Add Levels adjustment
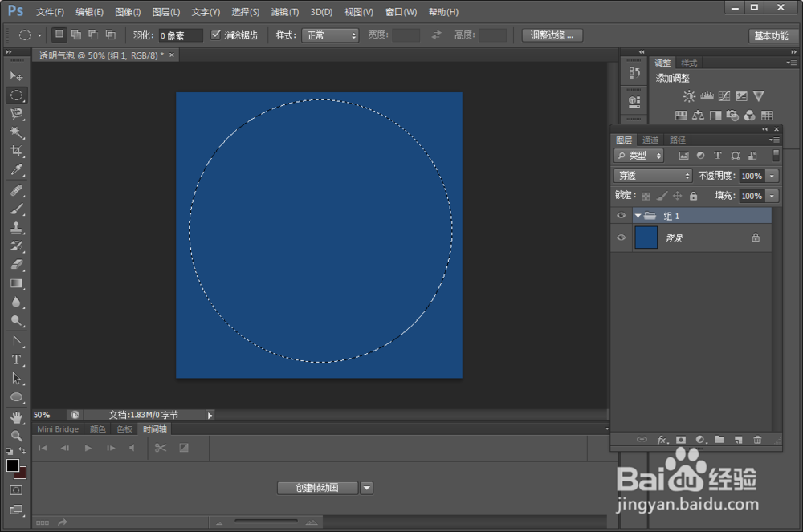The width and height of the screenshot is (803, 532). (x=707, y=96)
